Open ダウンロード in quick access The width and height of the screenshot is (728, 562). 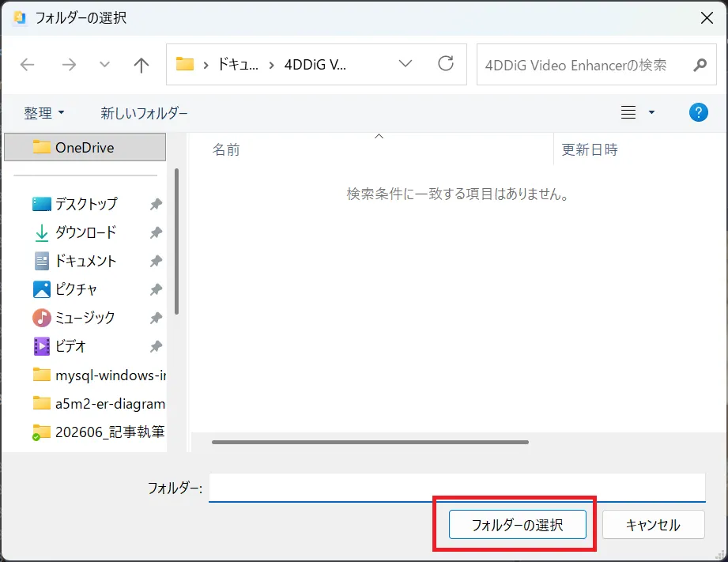point(86,232)
